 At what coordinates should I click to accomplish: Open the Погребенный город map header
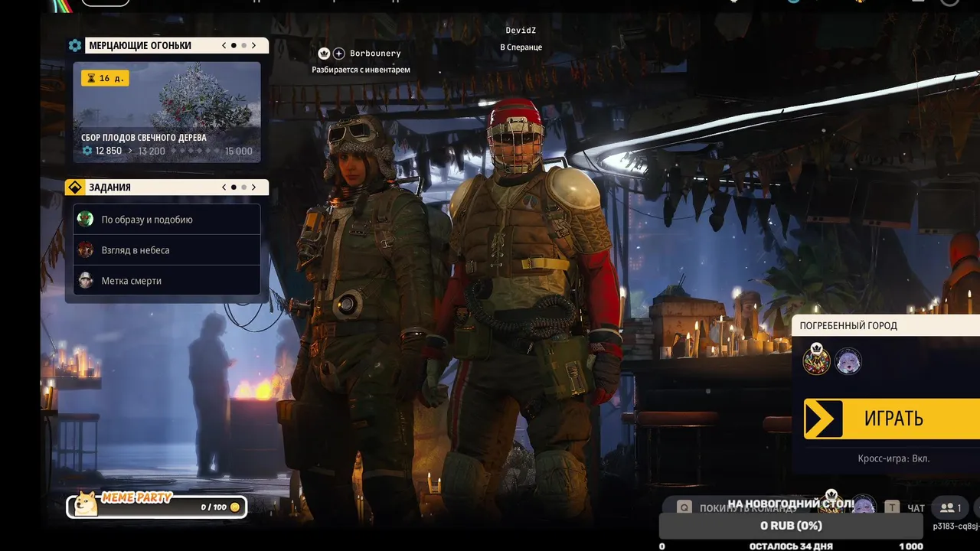coord(886,325)
